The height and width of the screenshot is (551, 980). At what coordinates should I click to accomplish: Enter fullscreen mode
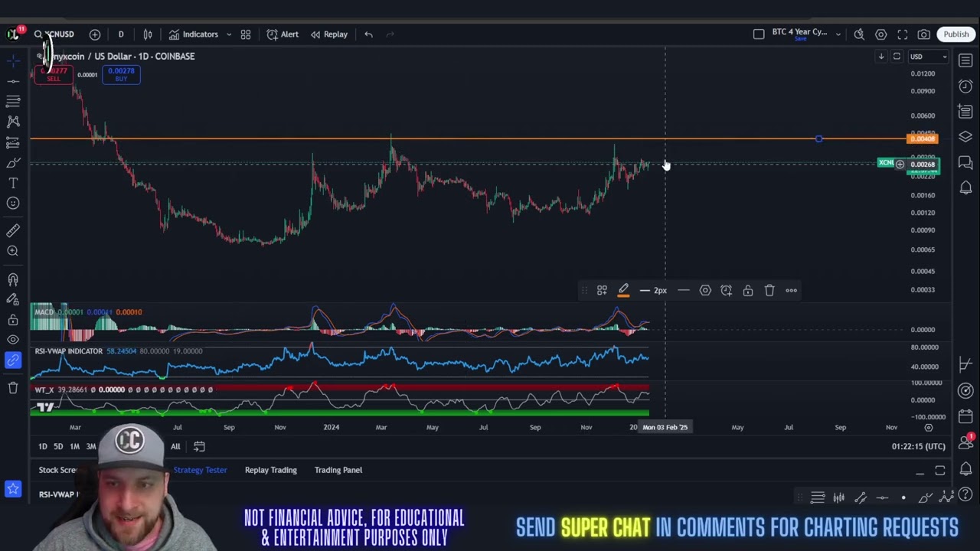pos(903,34)
